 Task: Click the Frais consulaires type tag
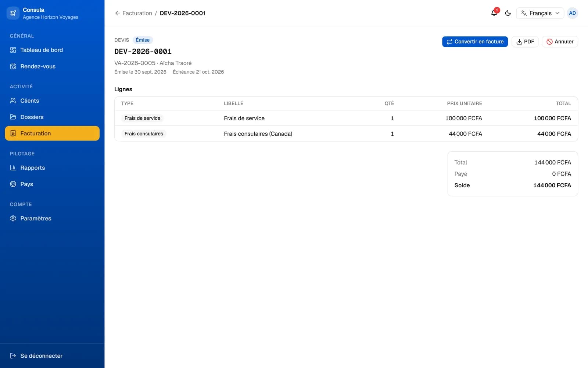(144, 134)
